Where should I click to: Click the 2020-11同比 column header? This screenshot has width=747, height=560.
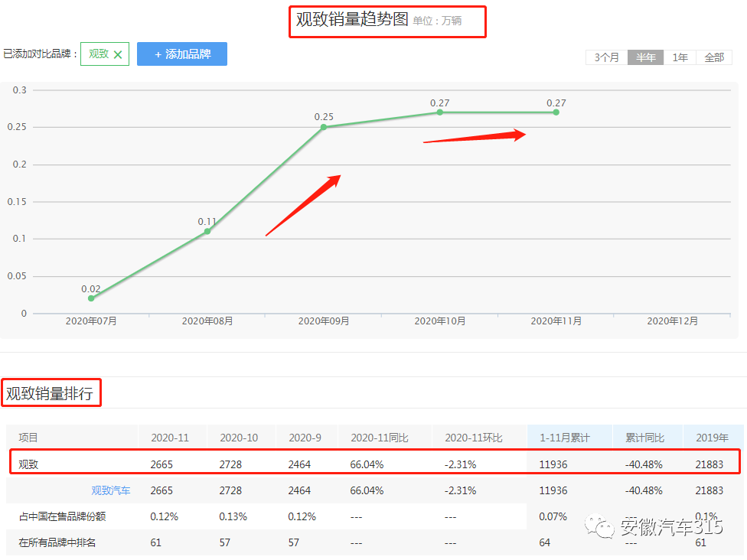pyautogui.click(x=380, y=438)
